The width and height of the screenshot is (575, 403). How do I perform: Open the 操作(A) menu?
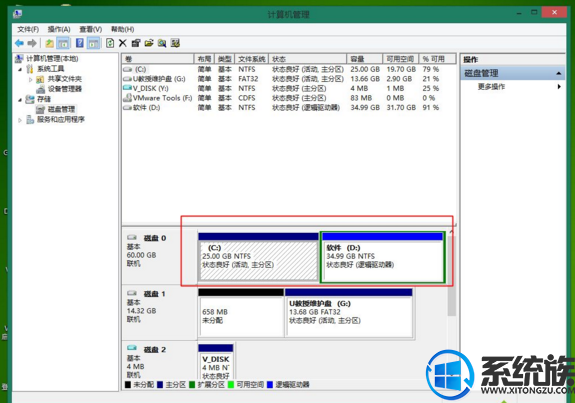[59, 29]
